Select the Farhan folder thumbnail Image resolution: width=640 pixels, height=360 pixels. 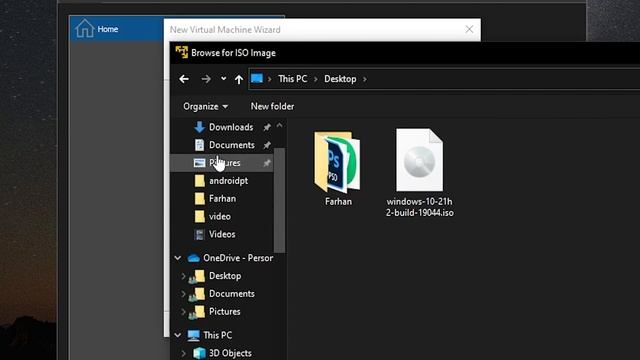click(338, 162)
